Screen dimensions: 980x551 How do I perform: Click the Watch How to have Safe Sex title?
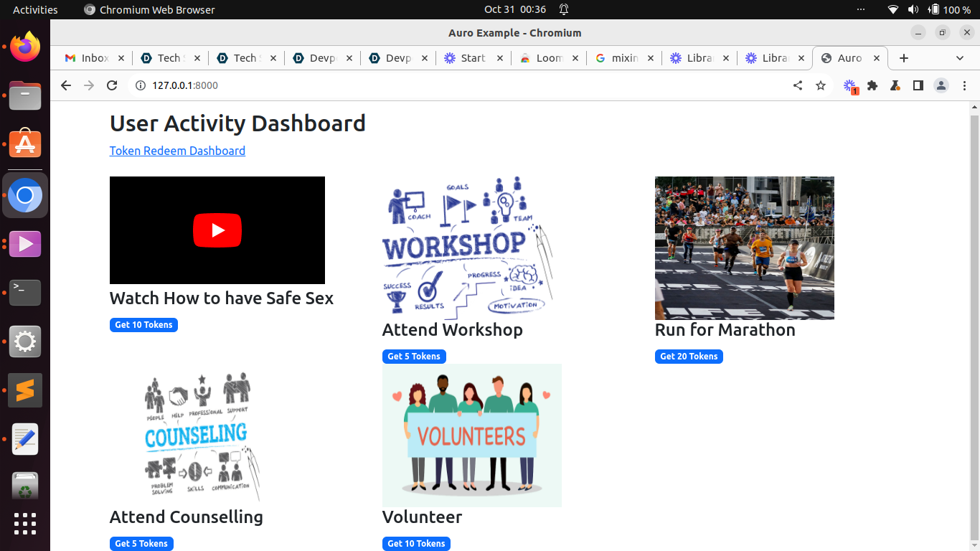pos(222,298)
